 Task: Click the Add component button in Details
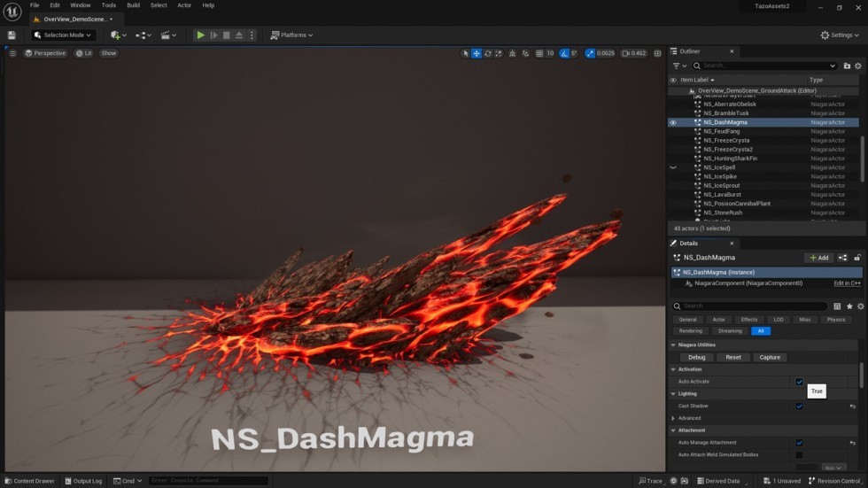[818, 257]
